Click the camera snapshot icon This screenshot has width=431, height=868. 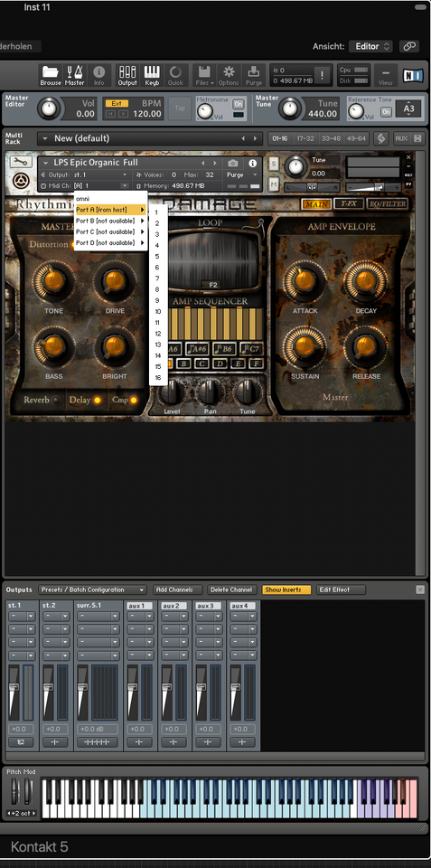coord(233,164)
